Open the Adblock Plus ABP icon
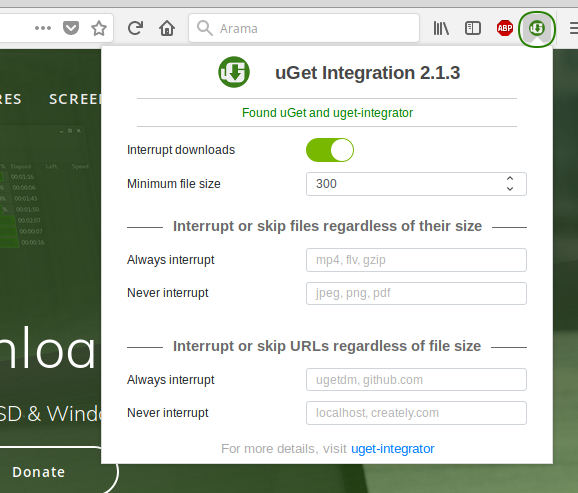Image resolution: width=578 pixels, height=493 pixels. pyautogui.click(x=505, y=28)
